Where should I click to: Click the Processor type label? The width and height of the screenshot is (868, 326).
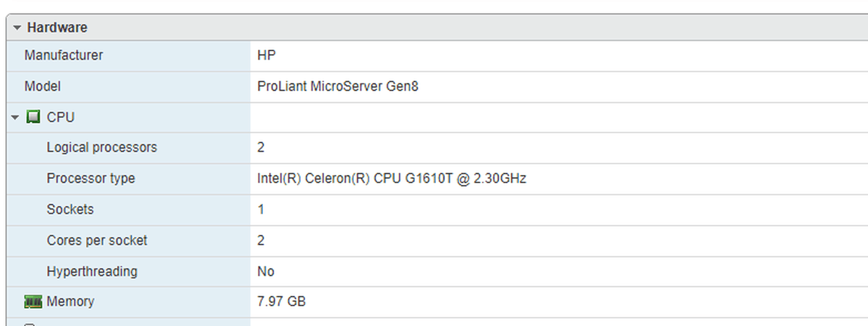[91, 179]
